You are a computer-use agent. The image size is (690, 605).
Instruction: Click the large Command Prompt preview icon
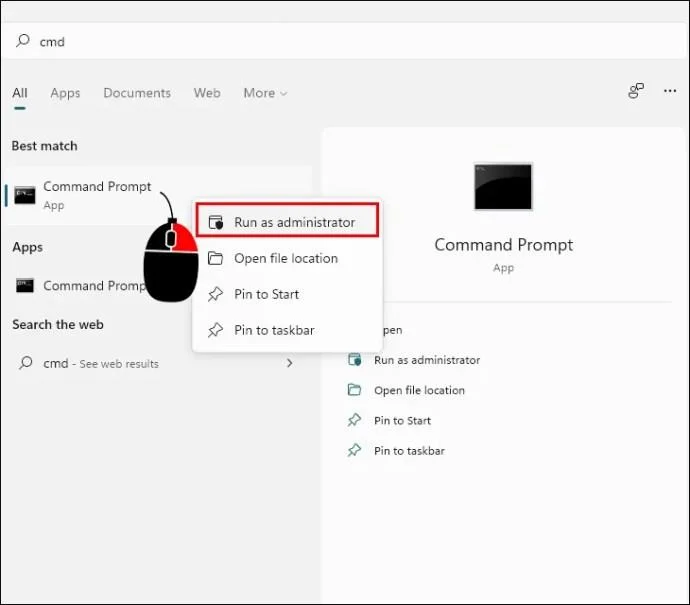point(503,187)
